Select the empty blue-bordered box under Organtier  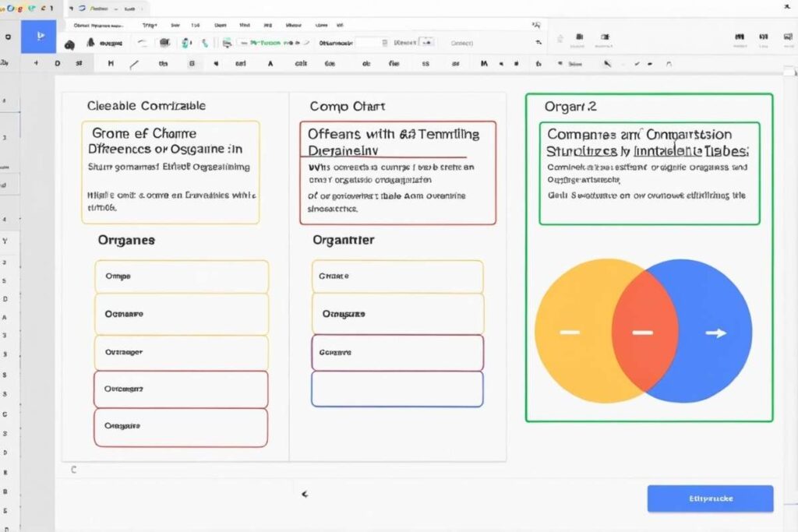pos(397,389)
